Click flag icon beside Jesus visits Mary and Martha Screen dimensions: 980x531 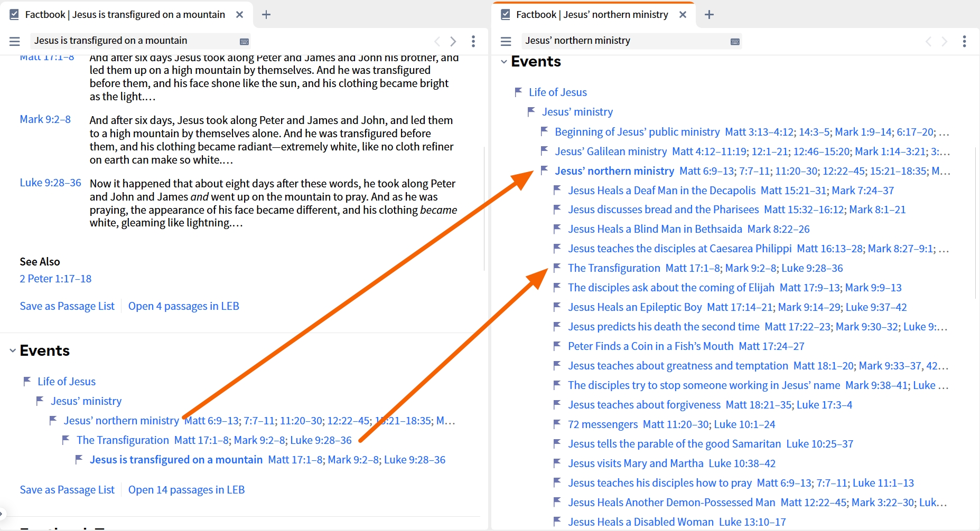tap(557, 463)
